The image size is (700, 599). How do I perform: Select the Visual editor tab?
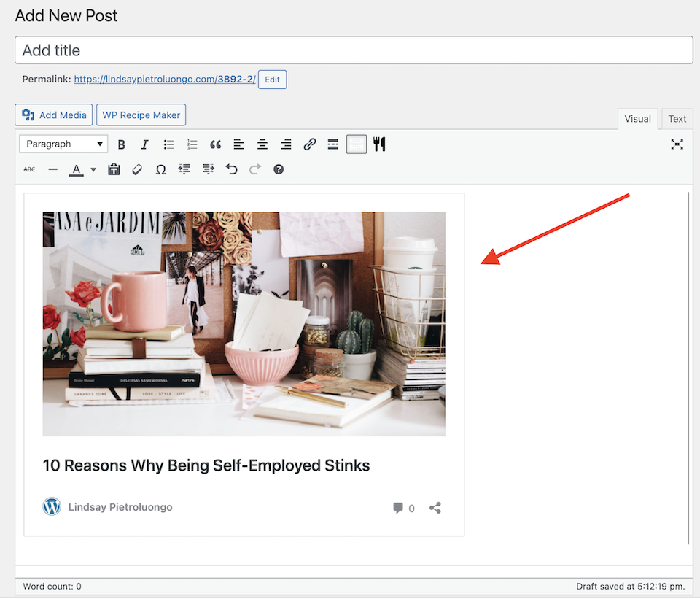637,119
